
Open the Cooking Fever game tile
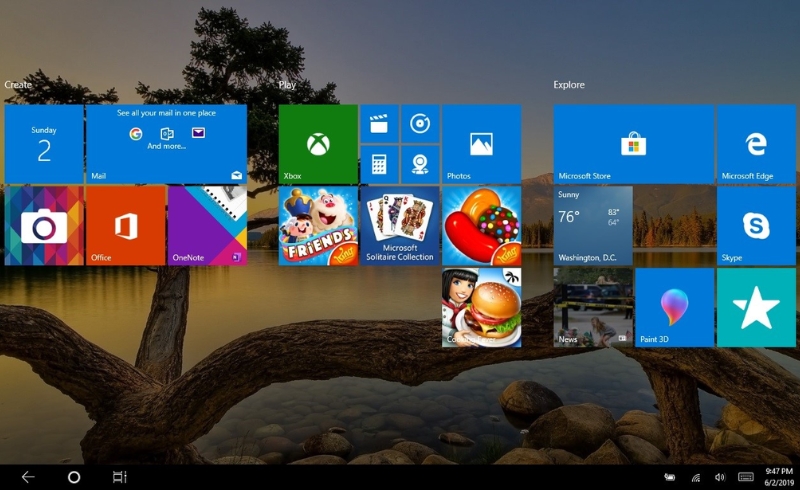[481, 307]
